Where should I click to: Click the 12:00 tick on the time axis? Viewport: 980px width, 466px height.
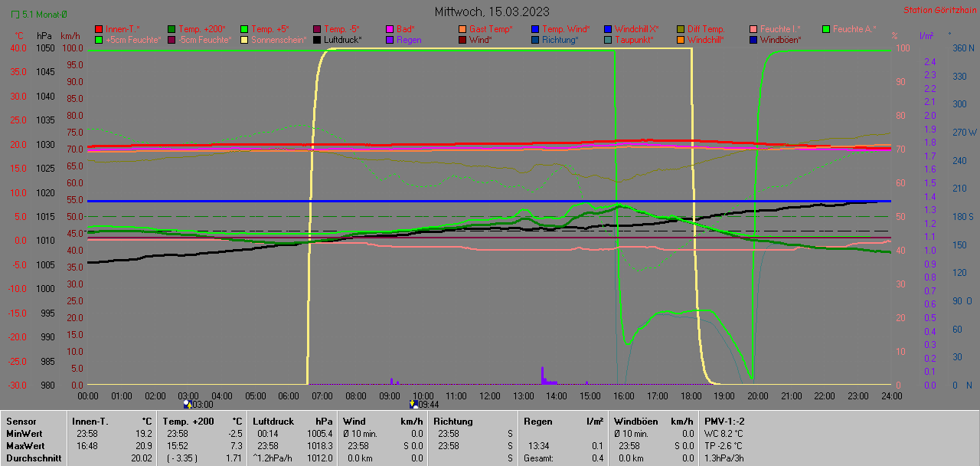pyautogui.click(x=490, y=395)
